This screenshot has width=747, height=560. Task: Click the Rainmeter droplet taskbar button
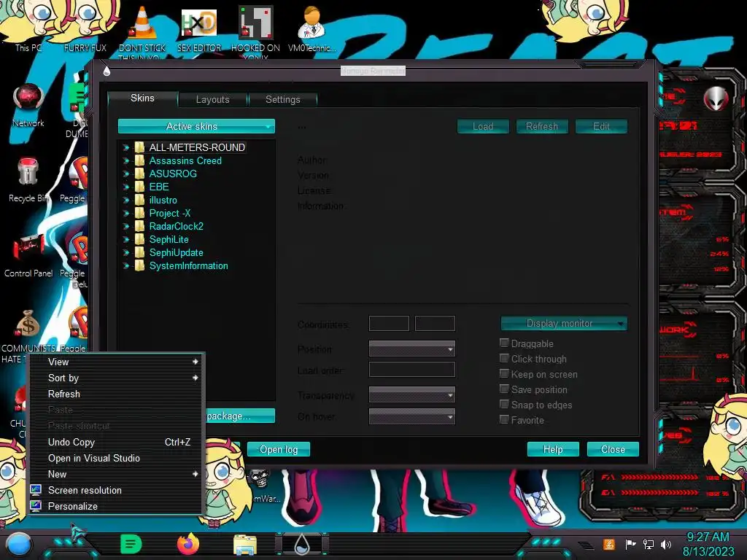point(301,545)
